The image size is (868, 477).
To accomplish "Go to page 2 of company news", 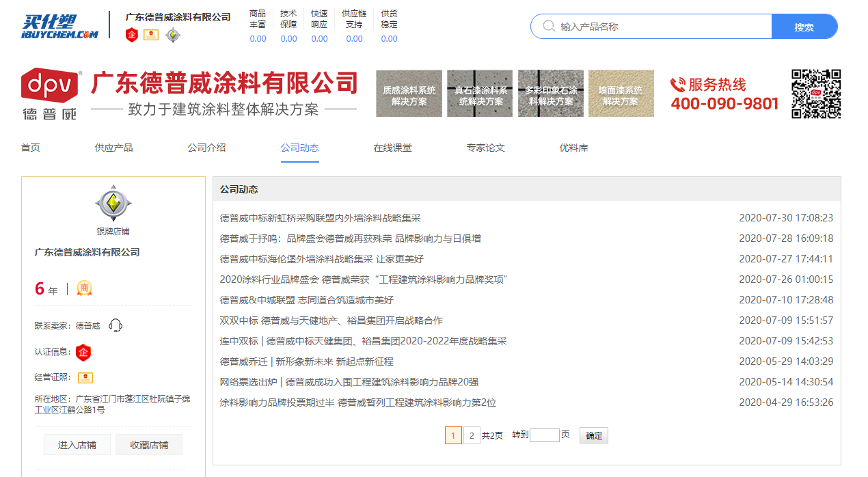I will tap(472, 435).
